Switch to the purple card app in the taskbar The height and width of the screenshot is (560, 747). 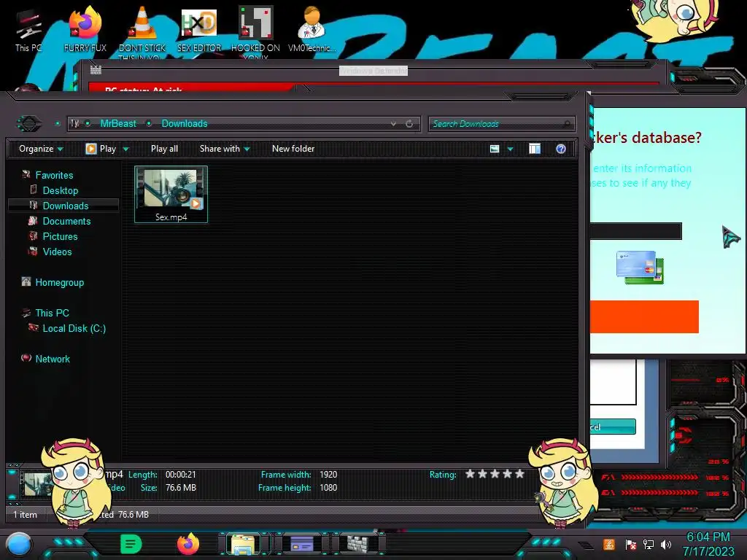(x=301, y=544)
